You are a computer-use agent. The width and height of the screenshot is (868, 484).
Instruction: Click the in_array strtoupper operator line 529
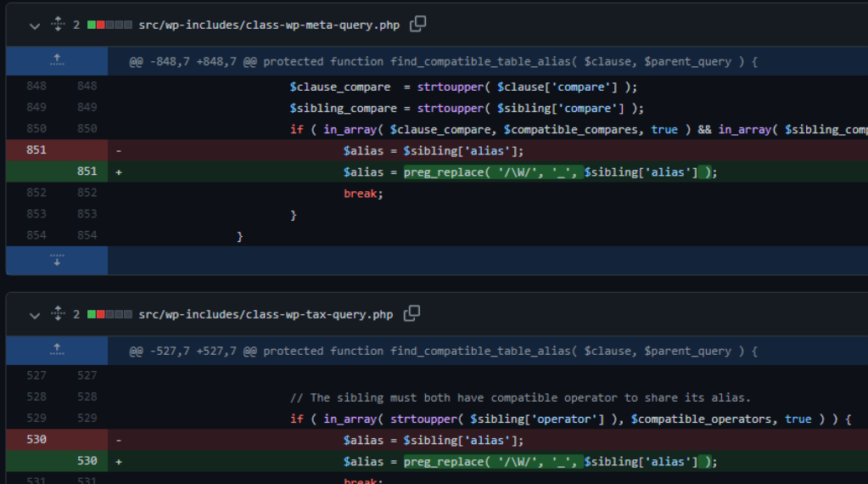[x=571, y=419]
